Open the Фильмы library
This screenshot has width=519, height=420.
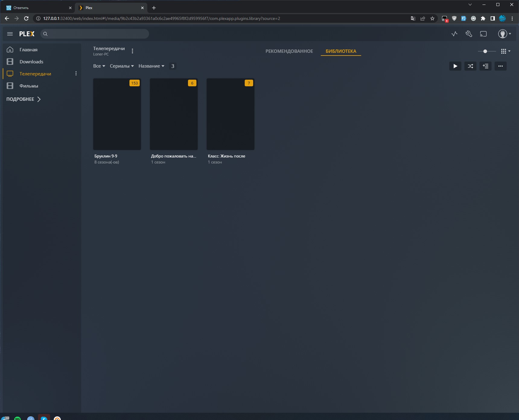click(x=29, y=86)
